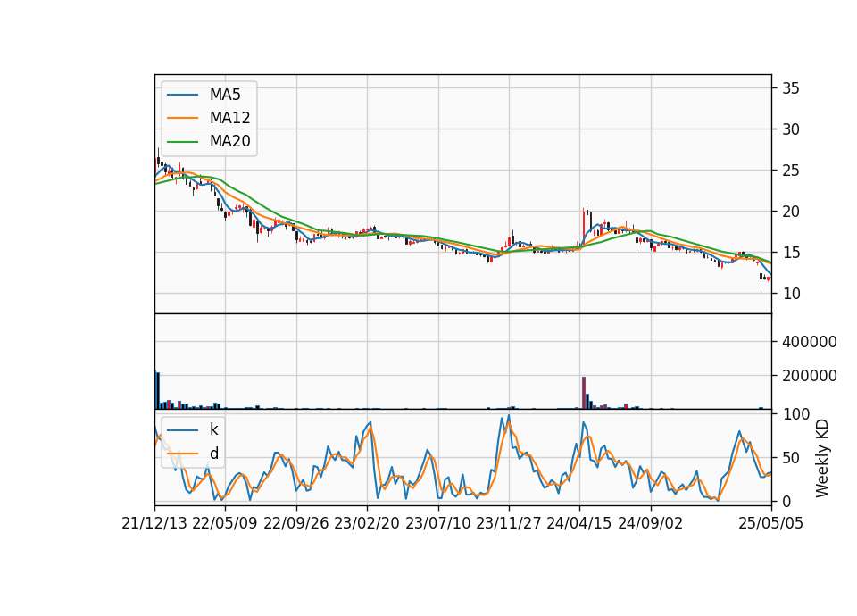857x616 pixels.
Task: Click the orange MA12 legend line sample
Action: (182, 118)
